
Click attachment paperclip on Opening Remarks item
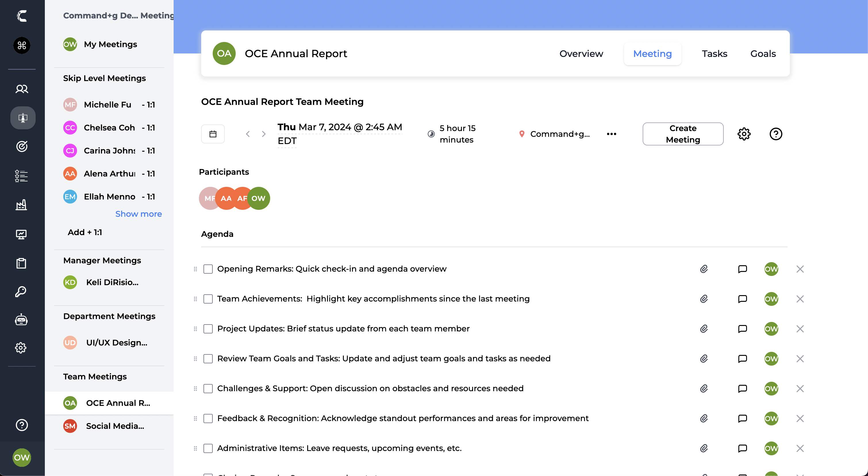[704, 269]
